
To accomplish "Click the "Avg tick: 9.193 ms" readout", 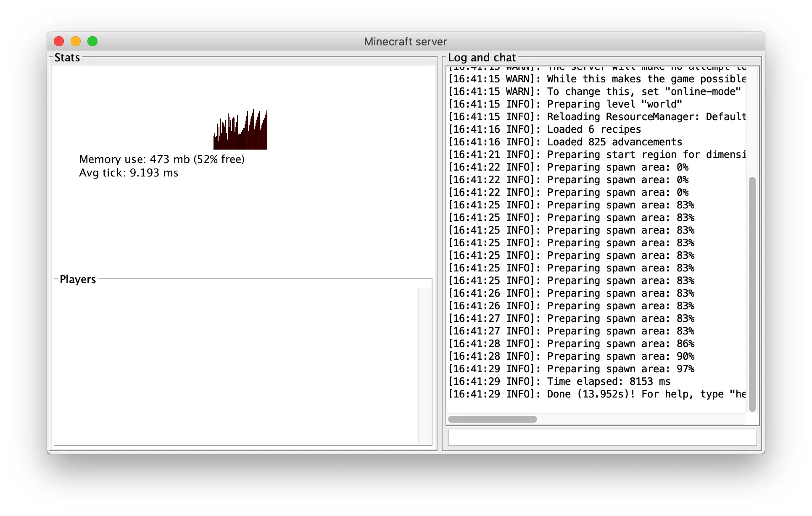I will click(x=129, y=173).
